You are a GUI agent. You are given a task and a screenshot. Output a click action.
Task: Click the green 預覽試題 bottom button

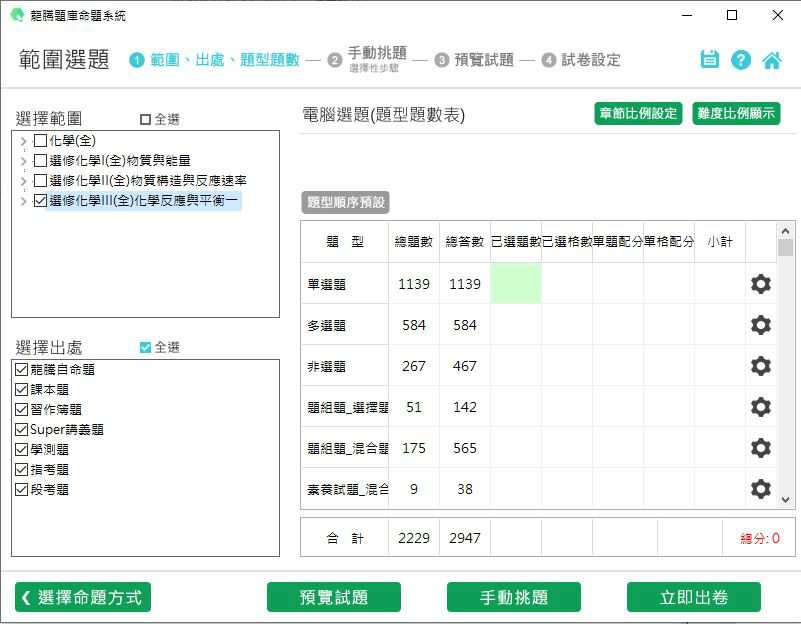(x=334, y=597)
